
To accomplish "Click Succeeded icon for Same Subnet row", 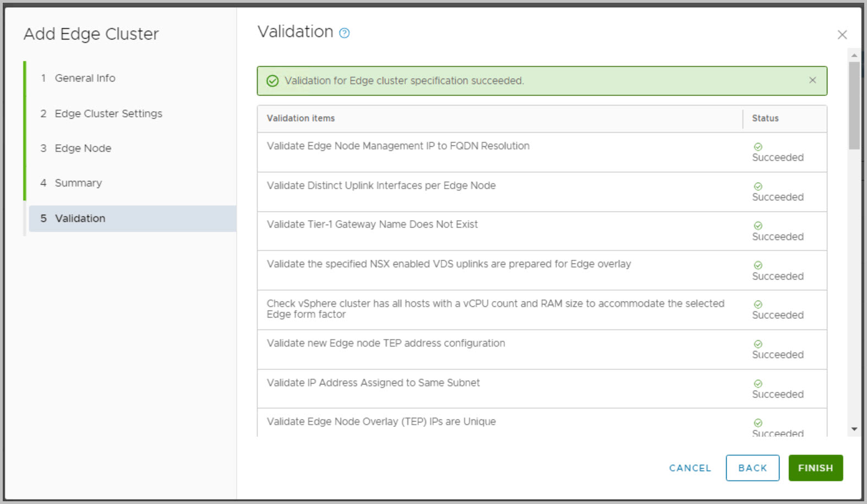I will 758,384.
